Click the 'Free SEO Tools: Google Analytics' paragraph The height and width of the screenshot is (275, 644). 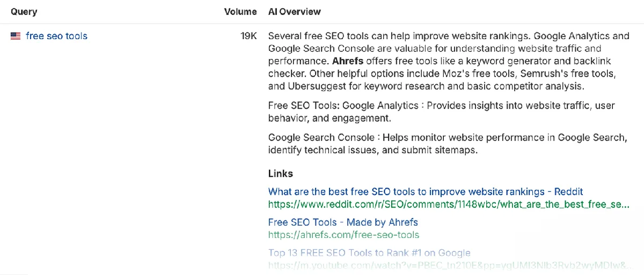click(x=442, y=112)
